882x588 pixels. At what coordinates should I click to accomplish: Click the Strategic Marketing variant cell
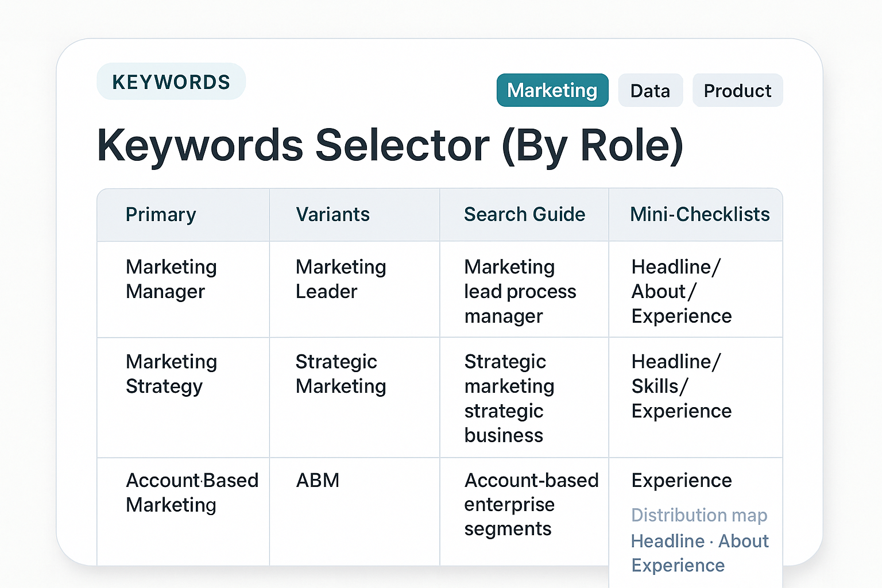click(341, 374)
